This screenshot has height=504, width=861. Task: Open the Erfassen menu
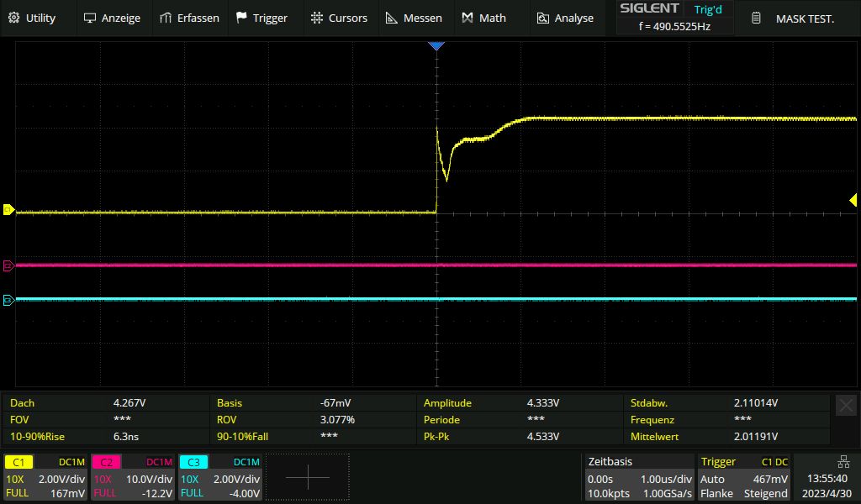[x=189, y=18]
